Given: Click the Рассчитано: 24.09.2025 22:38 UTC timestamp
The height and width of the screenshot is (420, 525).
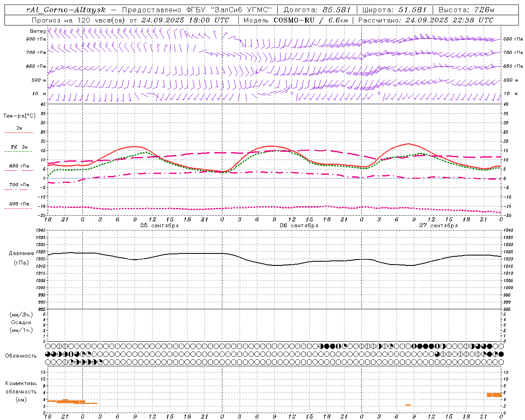Looking at the screenshot, I should (x=426, y=20).
